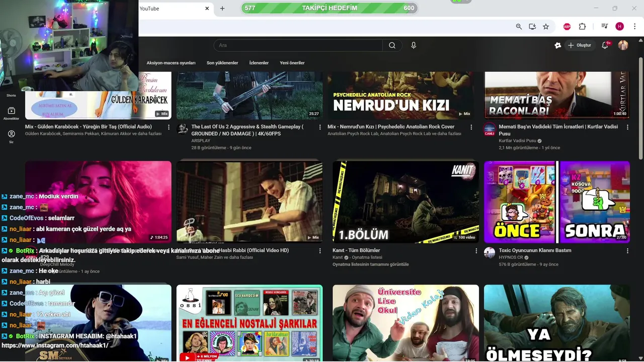Open the Kurtlar Vadisi Pusu CANLI avatar

click(490, 129)
